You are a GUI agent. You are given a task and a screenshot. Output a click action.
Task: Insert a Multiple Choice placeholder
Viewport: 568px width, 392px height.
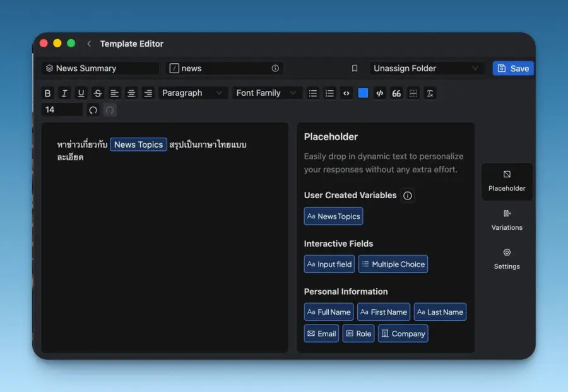click(x=393, y=264)
